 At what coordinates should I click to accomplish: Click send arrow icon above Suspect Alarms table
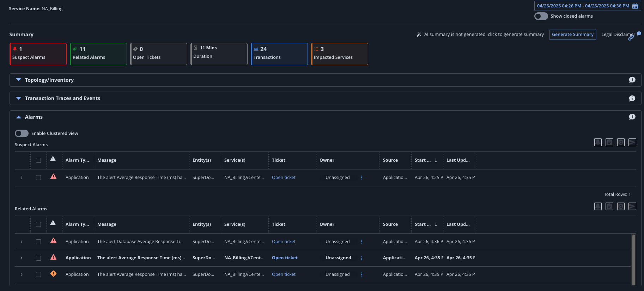pyautogui.click(x=632, y=142)
